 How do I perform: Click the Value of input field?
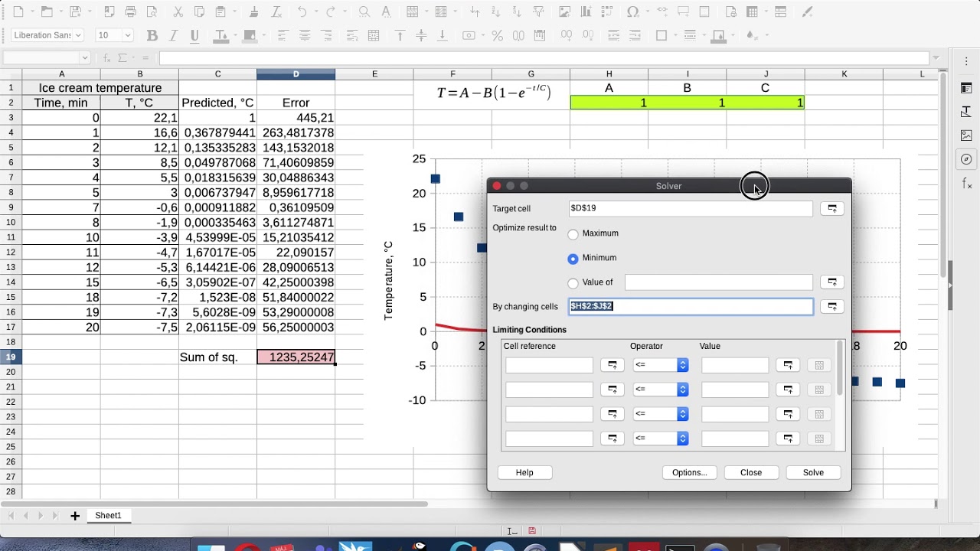[718, 282]
